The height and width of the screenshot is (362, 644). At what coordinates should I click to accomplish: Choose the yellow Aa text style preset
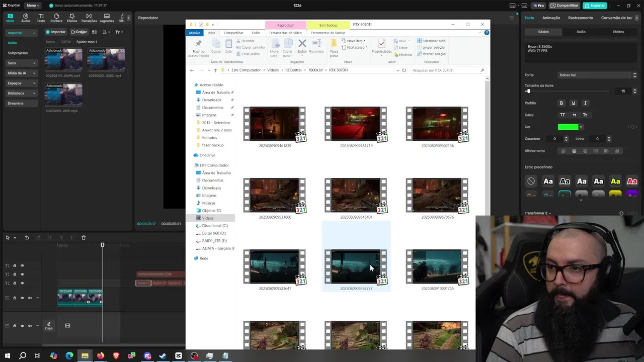point(615,181)
